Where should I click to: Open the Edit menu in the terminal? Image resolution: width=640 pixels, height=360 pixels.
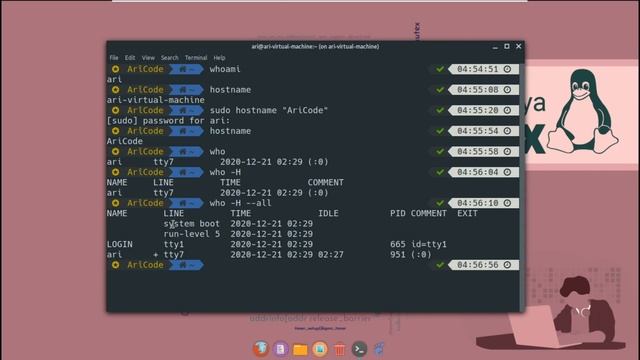[x=130, y=58]
